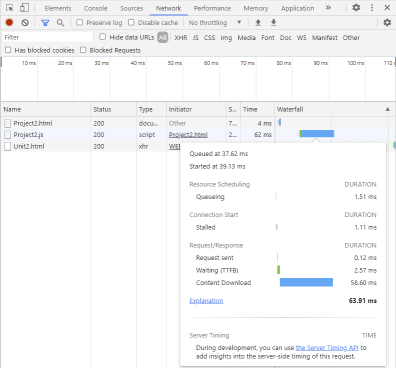Image resolution: width=396 pixels, height=368 pixels.
Task: Filter requests by XHR
Action: pos(181,38)
